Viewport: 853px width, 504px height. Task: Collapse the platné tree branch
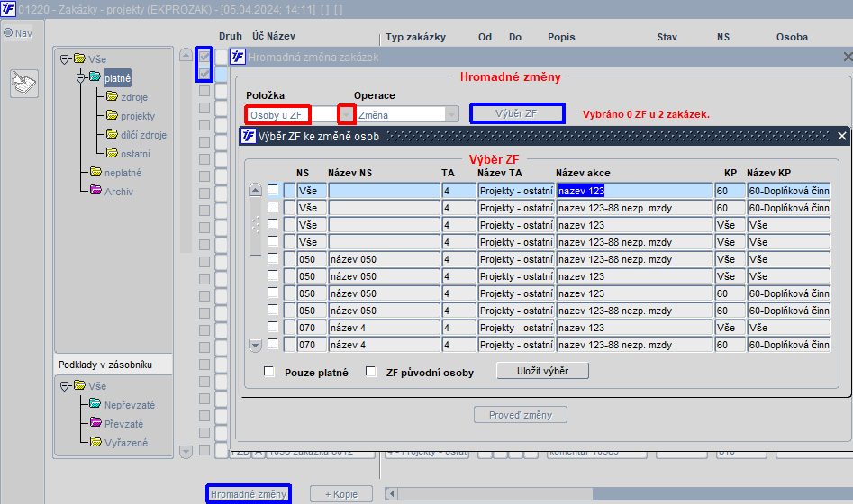[80, 78]
